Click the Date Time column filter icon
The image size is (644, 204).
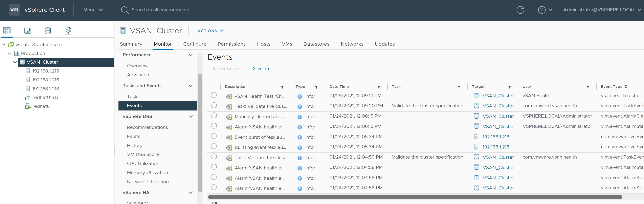(378, 87)
